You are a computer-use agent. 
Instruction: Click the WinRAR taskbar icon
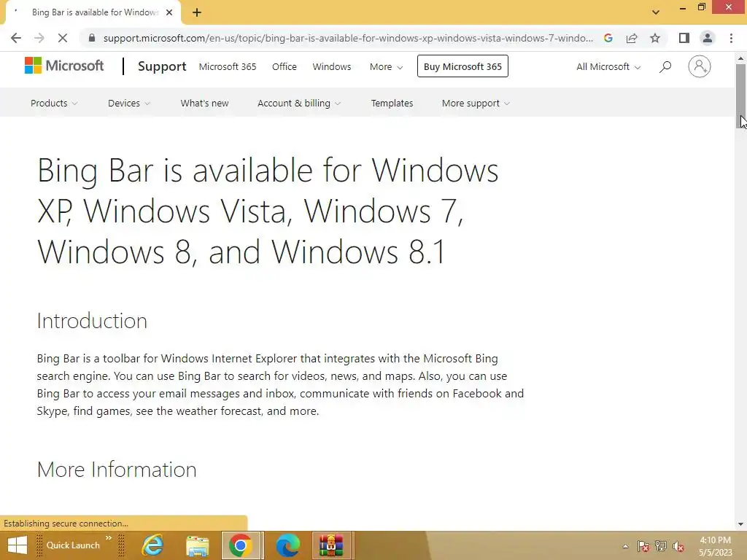click(332, 545)
